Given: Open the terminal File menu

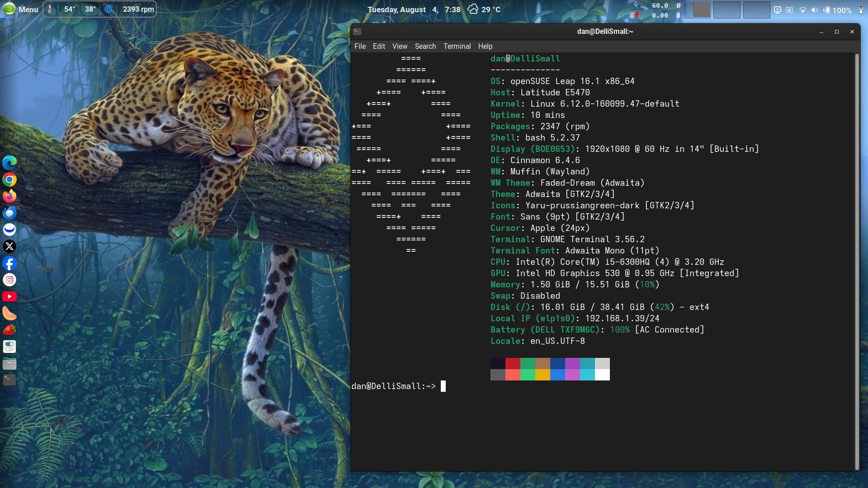Looking at the screenshot, I should (x=360, y=46).
